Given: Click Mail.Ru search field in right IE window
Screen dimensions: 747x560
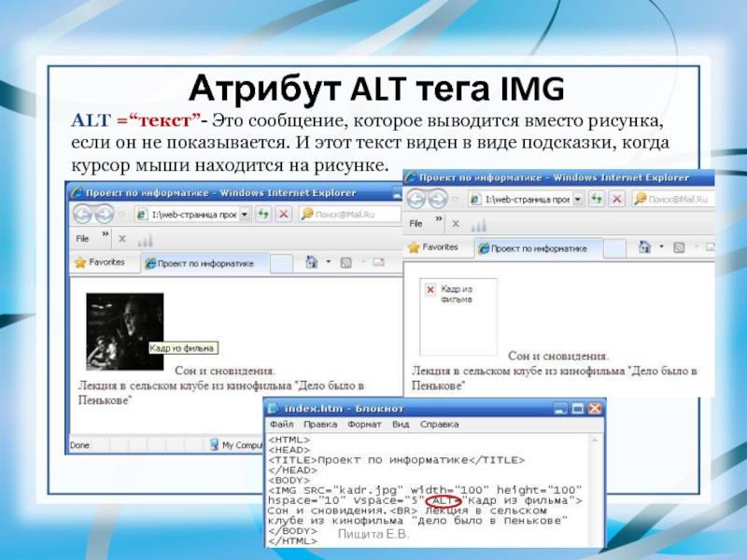Looking at the screenshot, I should (674, 199).
